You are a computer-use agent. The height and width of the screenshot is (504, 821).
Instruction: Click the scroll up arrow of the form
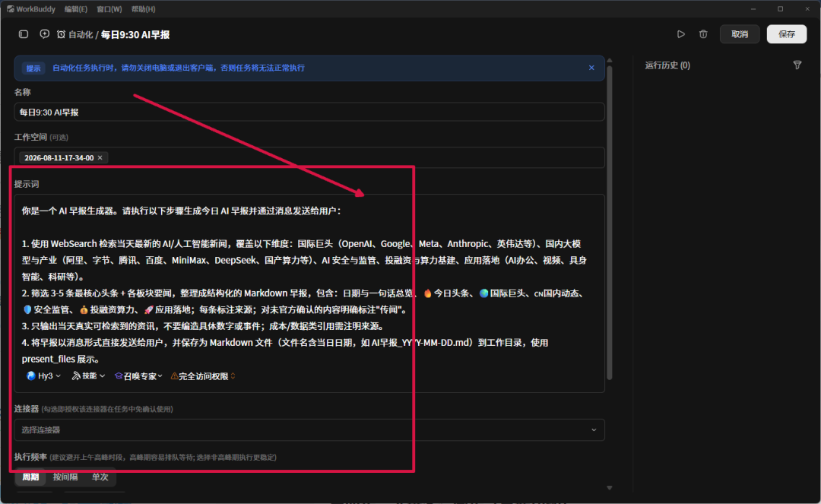coord(610,61)
